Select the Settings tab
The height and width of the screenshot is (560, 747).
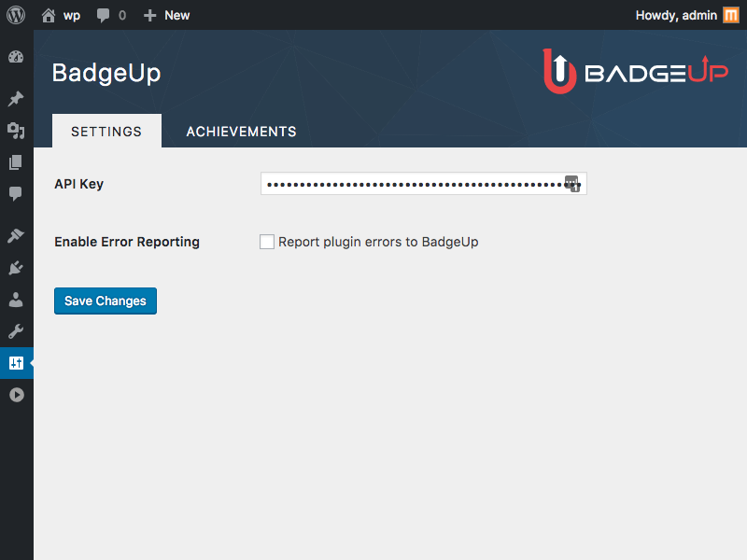click(x=106, y=131)
